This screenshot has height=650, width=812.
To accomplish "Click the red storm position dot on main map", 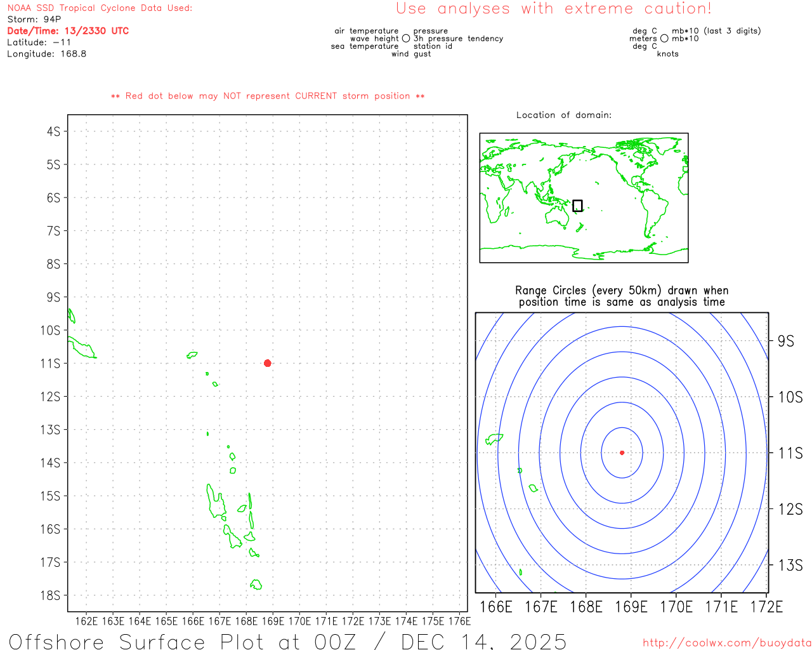I will coord(267,363).
